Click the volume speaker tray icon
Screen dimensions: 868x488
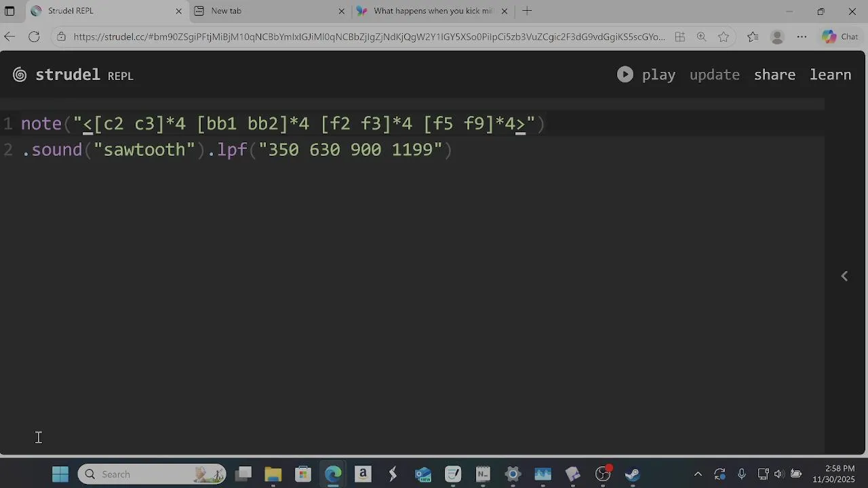tap(778, 474)
